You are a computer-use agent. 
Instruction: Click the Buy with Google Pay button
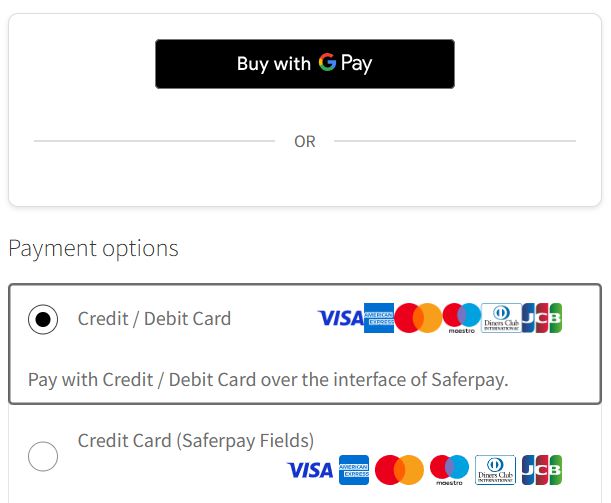tap(304, 64)
